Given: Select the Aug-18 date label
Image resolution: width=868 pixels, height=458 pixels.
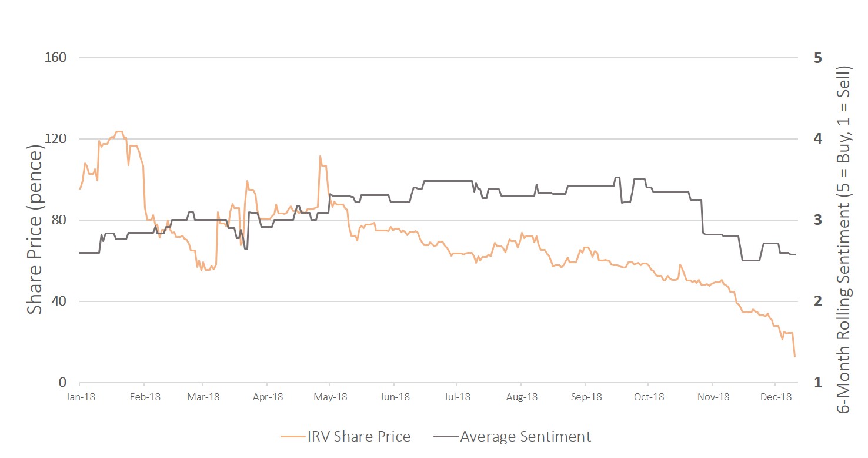Looking at the screenshot, I should pos(521,397).
